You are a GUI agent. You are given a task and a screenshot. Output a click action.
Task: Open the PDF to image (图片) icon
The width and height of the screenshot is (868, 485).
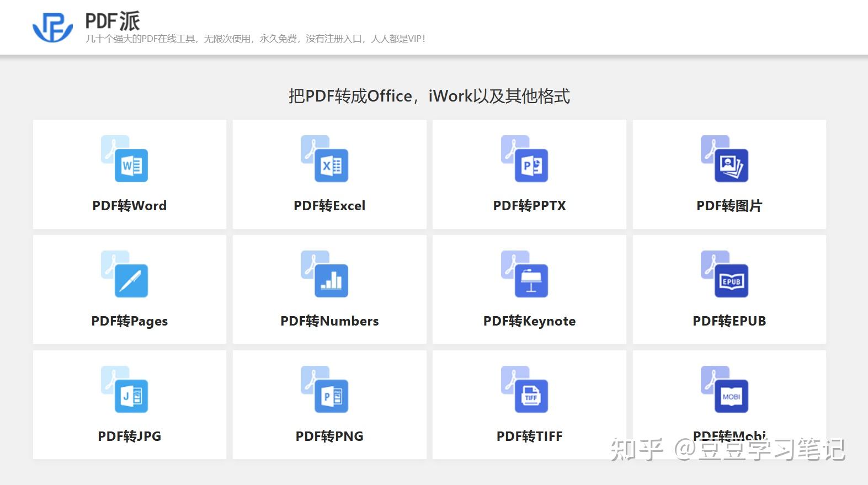tap(725, 158)
